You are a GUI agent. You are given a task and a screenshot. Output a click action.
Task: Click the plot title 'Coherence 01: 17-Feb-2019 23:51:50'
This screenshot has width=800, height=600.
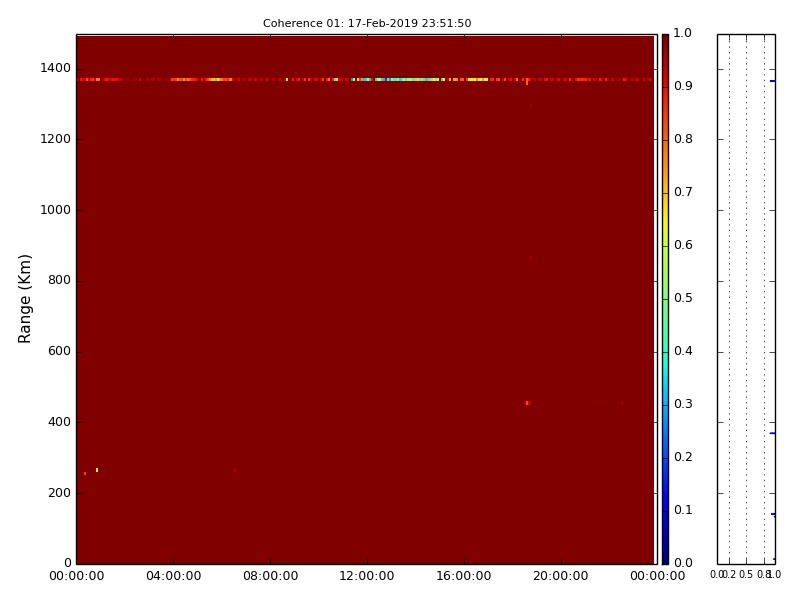pyautogui.click(x=367, y=23)
